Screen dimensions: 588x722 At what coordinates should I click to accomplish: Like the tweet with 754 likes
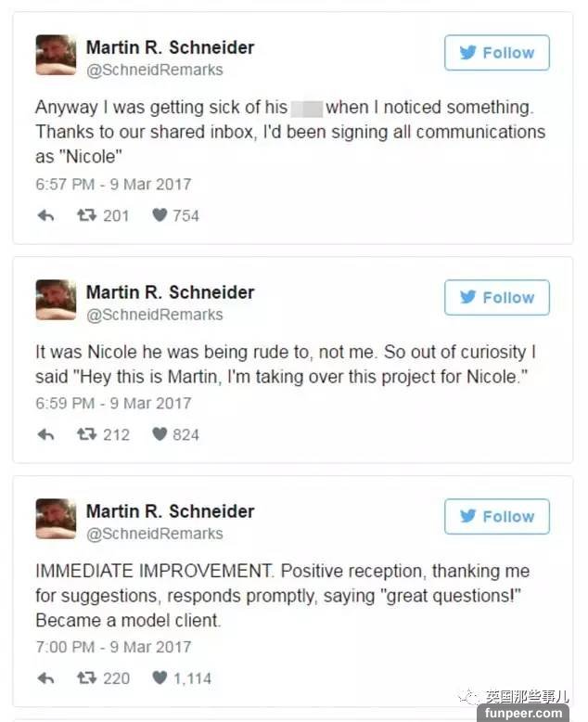pyautogui.click(x=160, y=215)
